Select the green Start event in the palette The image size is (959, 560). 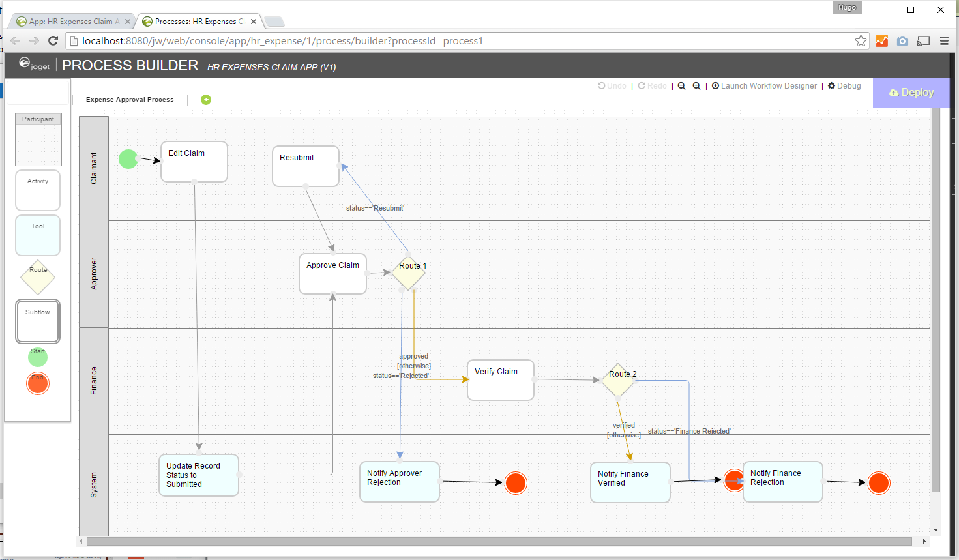point(38,357)
